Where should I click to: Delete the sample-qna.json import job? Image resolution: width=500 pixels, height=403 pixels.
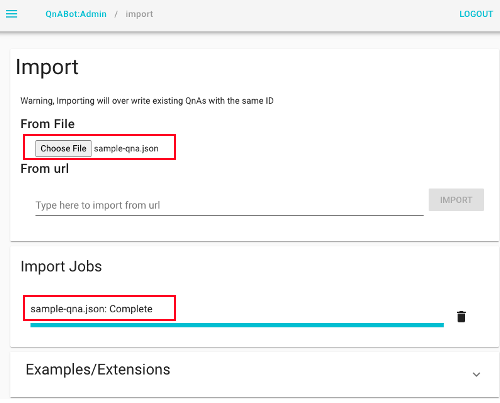coord(461,316)
